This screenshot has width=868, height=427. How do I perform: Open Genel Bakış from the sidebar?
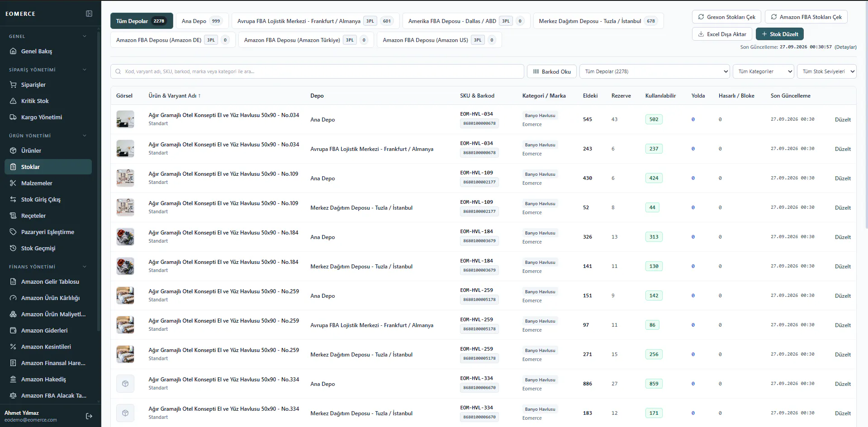point(48,52)
